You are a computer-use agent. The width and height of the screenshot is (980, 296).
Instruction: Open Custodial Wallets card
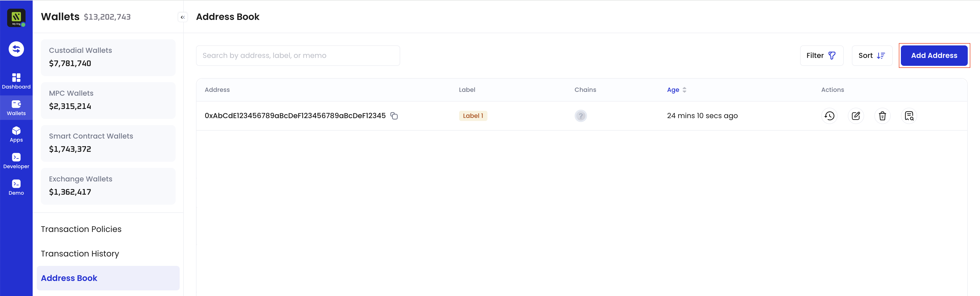[108, 57]
